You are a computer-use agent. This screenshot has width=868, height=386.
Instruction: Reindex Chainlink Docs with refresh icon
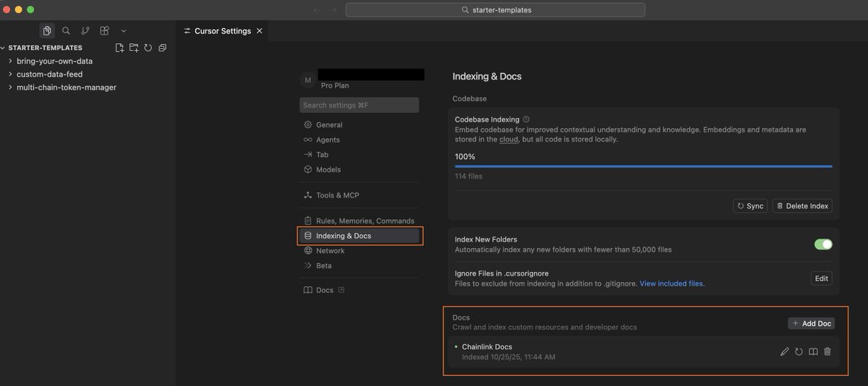(799, 351)
